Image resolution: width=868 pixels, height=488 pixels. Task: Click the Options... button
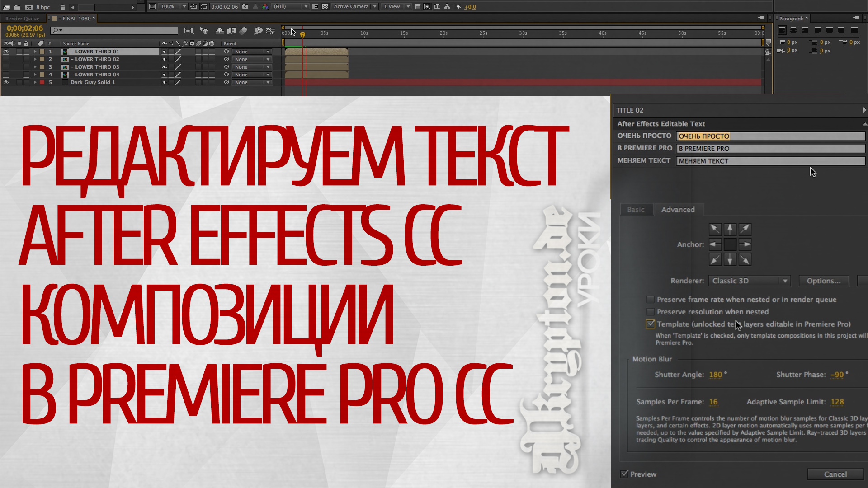(x=824, y=281)
